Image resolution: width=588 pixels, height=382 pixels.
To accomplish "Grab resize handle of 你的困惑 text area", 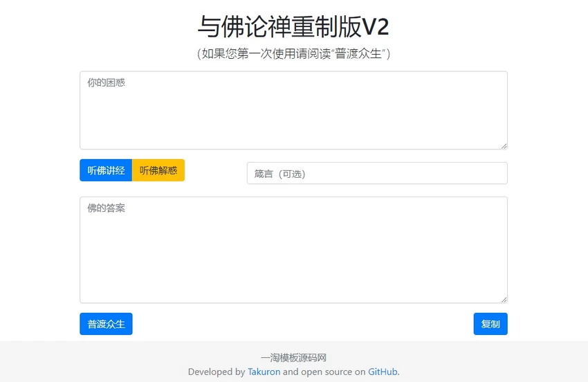I will (x=504, y=146).
